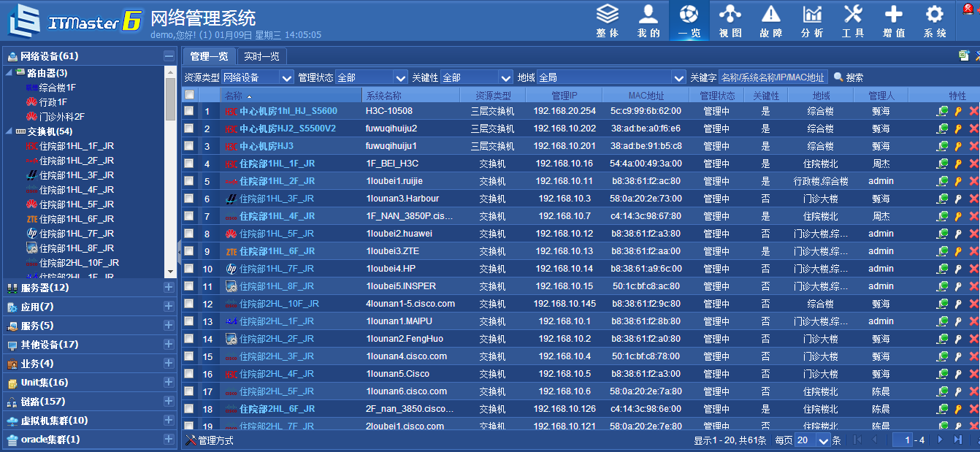Click the red delete X for 中心机房1hl_HJ_S5600
Viewport: 980px width, 452px height.
click(973, 111)
